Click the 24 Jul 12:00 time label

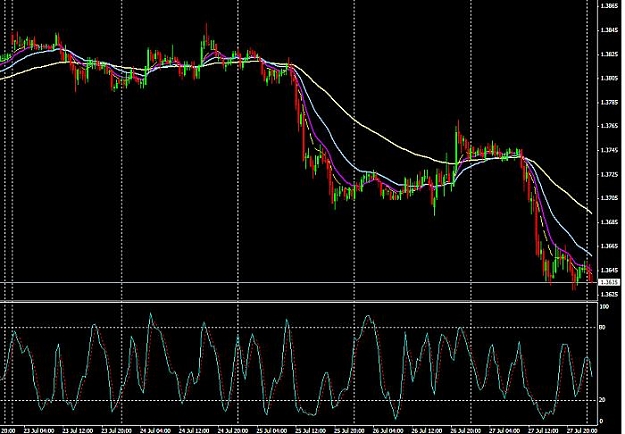click(194, 431)
